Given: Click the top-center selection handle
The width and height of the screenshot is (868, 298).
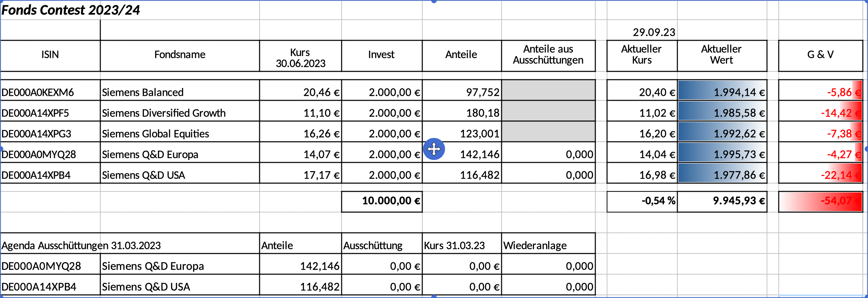Looking at the screenshot, I should pyautogui.click(x=434, y=1).
